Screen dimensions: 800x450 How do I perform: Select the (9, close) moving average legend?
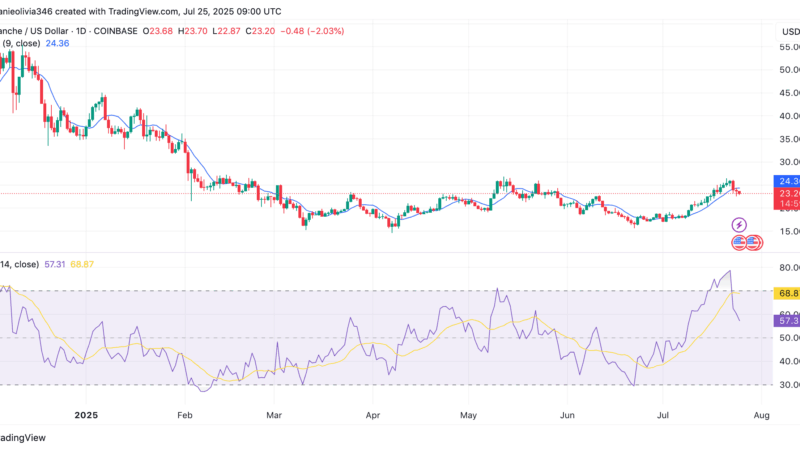(20, 43)
